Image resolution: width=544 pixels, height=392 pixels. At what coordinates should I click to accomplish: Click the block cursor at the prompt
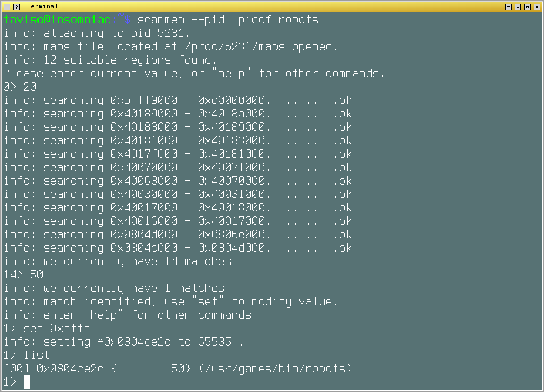click(x=27, y=382)
